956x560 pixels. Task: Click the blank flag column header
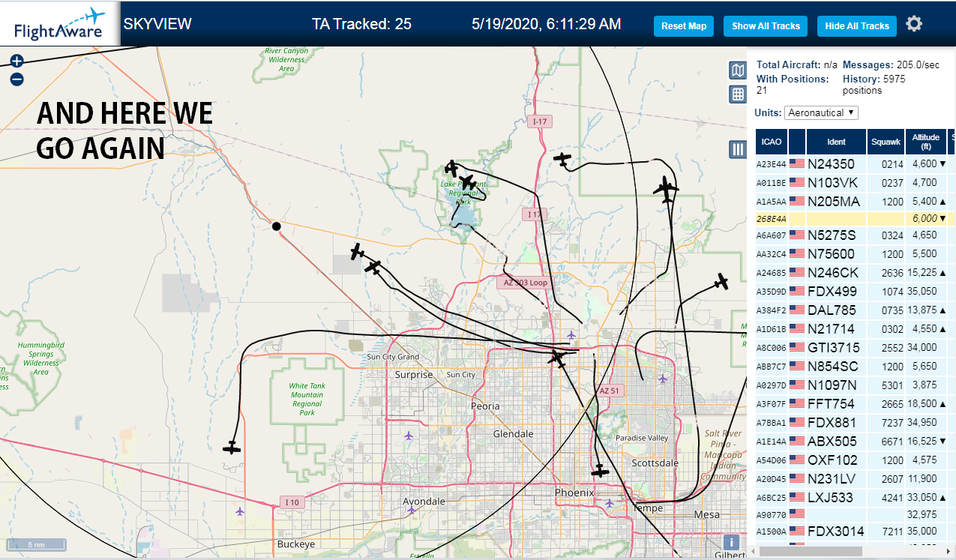click(x=797, y=142)
